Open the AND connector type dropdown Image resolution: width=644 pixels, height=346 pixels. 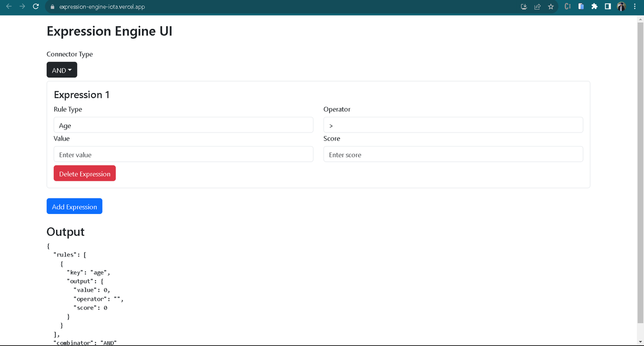pos(62,70)
